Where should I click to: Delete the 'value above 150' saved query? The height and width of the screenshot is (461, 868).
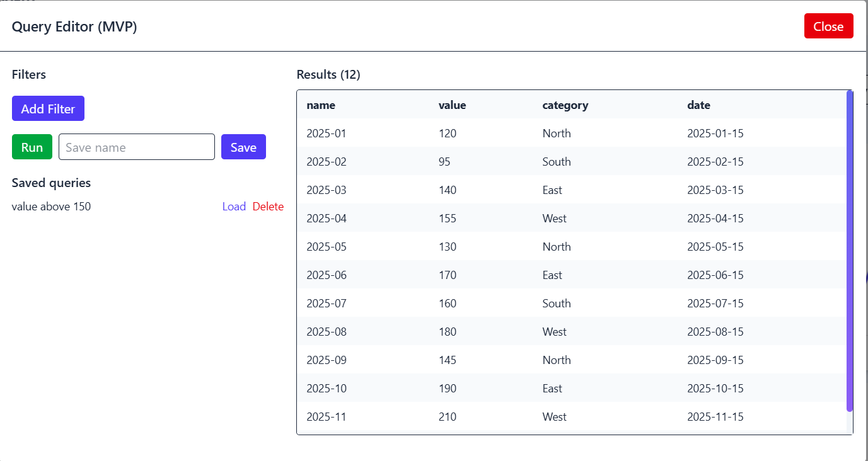pos(268,207)
